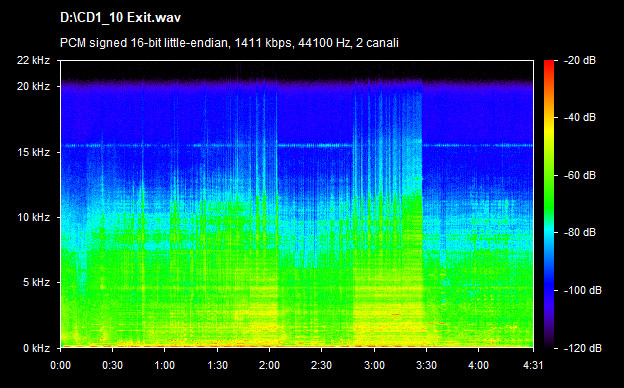Click the 0:30 time axis marker
The height and width of the screenshot is (388, 624).
click(112, 365)
